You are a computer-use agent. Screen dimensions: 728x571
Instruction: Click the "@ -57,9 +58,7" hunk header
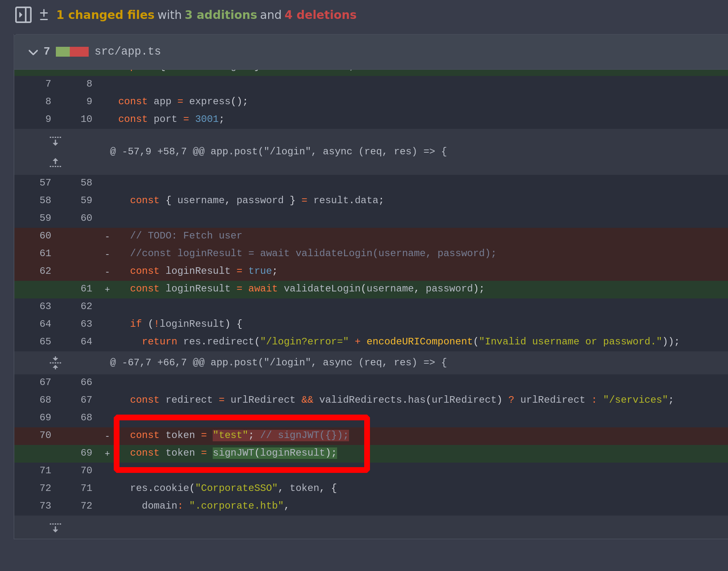tap(278, 151)
